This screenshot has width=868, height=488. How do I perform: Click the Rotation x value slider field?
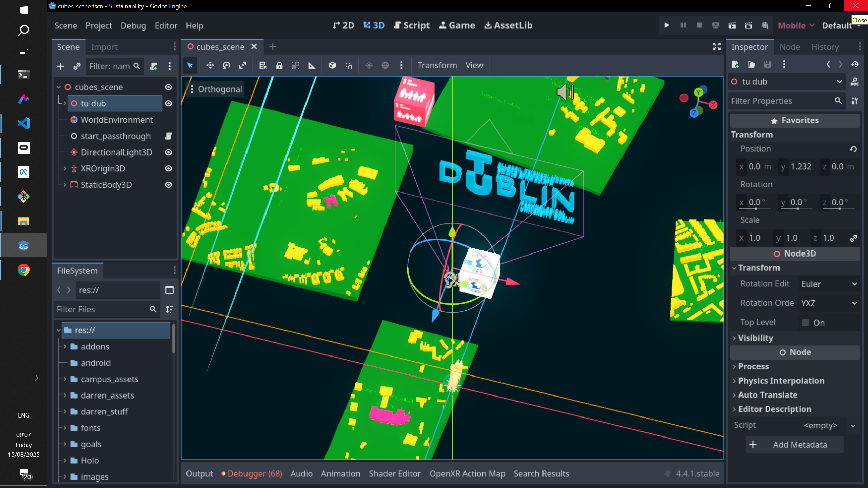coord(757,202)
